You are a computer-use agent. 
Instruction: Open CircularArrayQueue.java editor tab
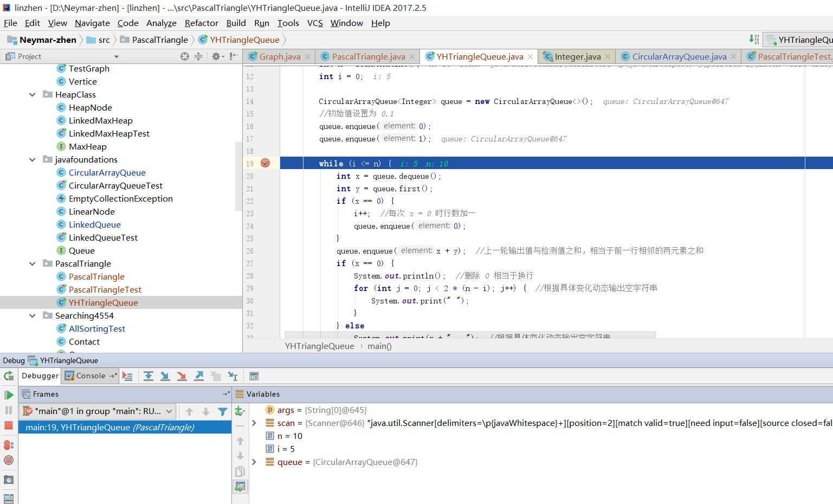pos(679,56)
